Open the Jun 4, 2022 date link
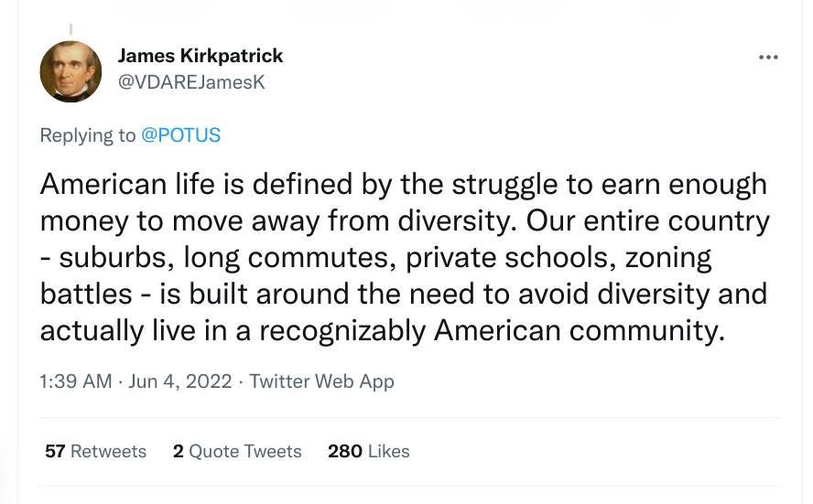Screen dimensions: 813x504 coord(180,381)
